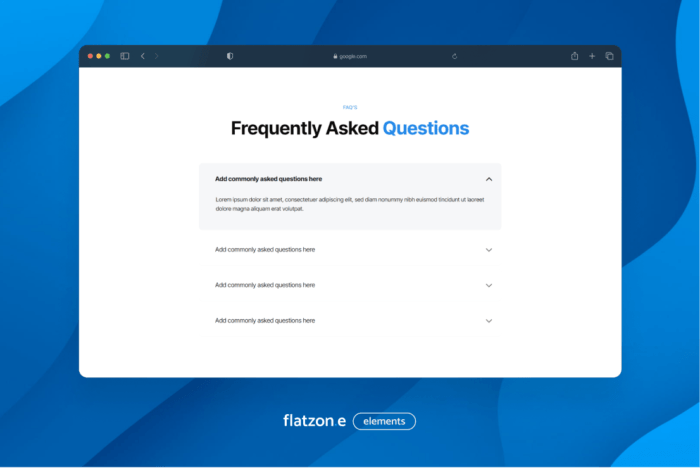Show the tab overview icon

click(x=609, y=56)
